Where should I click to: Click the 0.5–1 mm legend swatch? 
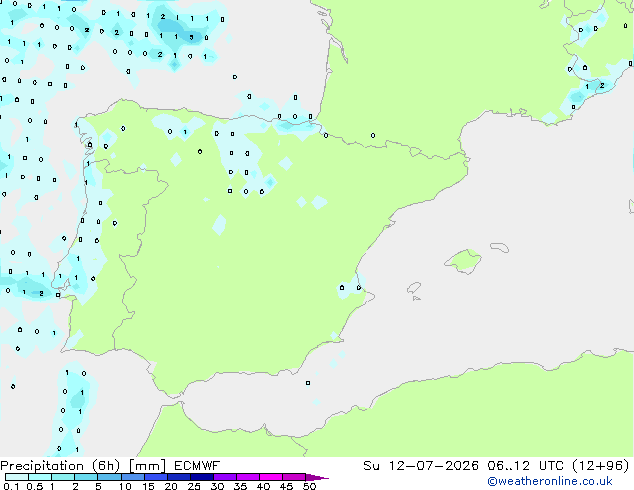coord(40,477)
